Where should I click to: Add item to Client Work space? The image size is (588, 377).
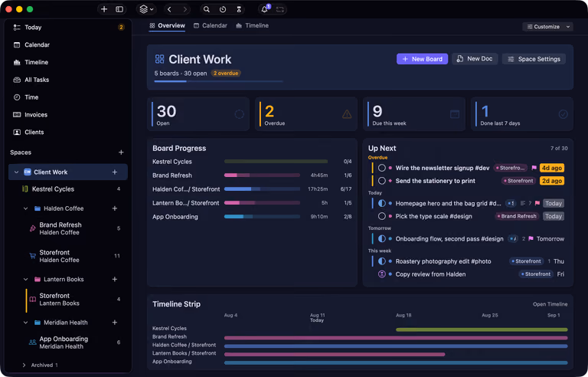coord(115,172)
